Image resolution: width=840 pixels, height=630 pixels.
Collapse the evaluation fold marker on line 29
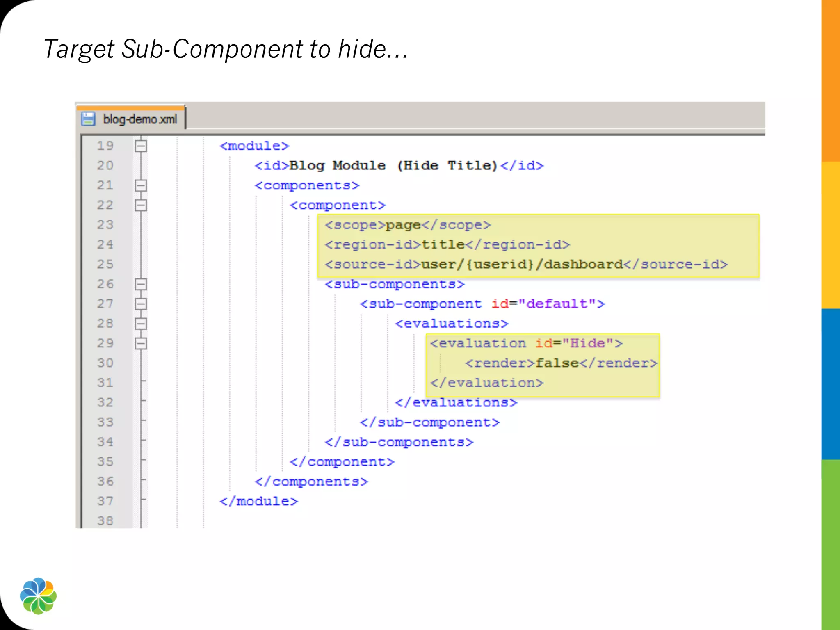tap(141, 343)
